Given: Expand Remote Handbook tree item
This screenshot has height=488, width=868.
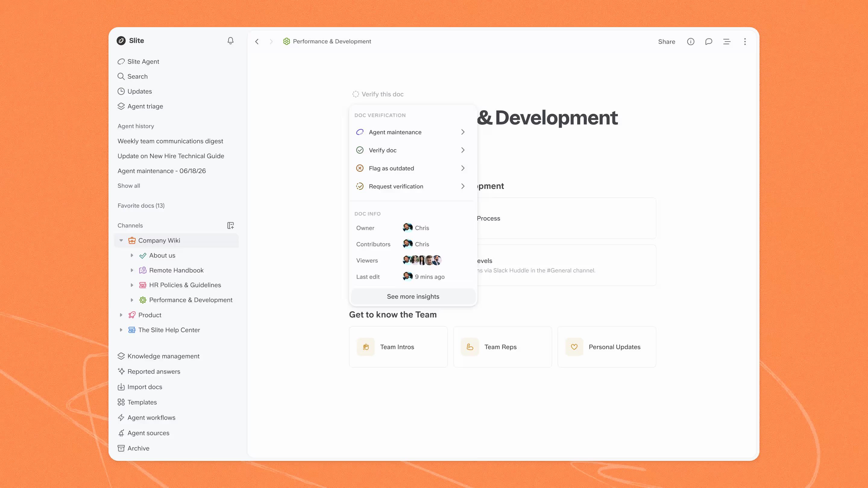Looking at the screenshot, I should (132, 271).
